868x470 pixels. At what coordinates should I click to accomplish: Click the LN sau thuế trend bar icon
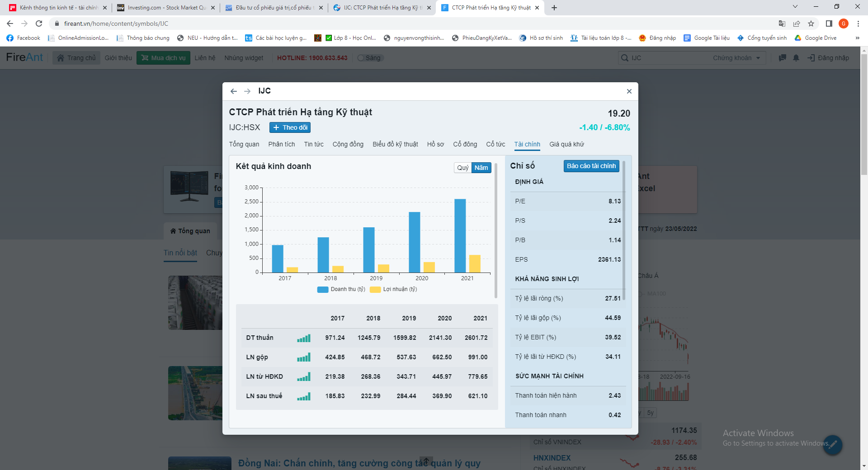point(304,396)
